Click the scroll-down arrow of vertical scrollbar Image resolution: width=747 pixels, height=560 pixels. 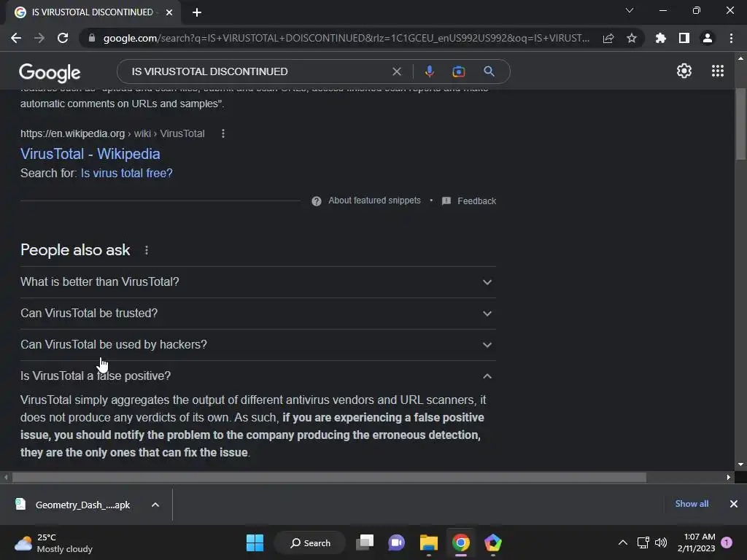tap(740, 464)
